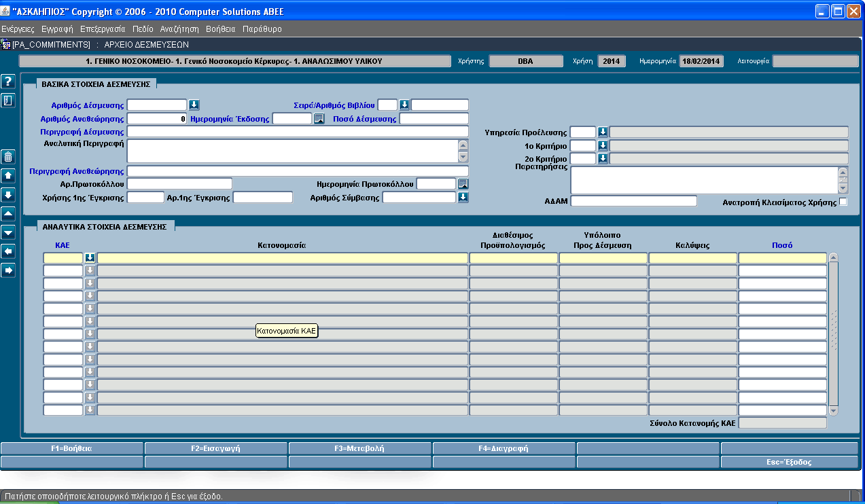Screen dimensions: 865x504
Task: Open ΚΑΕ lookup in second detail row
Action: coord(90,270)
